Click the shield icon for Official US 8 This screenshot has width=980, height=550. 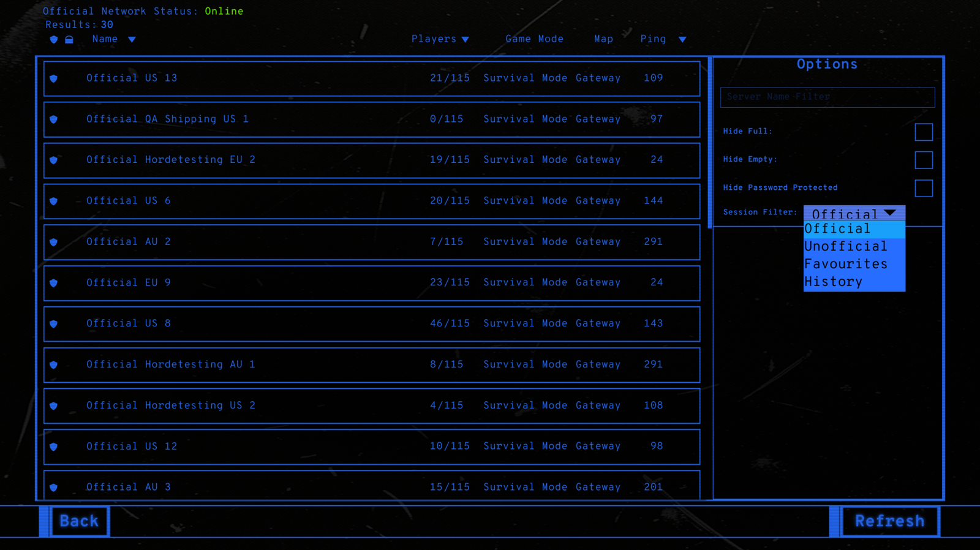point(54,324)
